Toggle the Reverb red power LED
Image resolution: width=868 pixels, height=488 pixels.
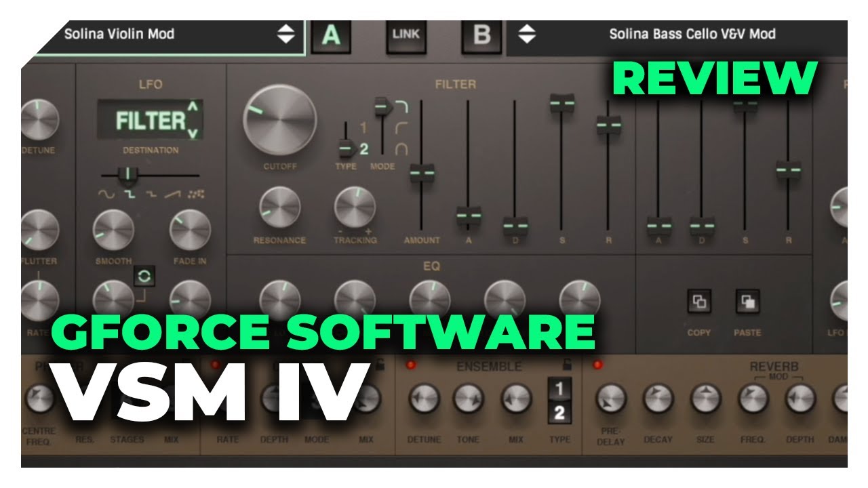[x=598, y=365]
